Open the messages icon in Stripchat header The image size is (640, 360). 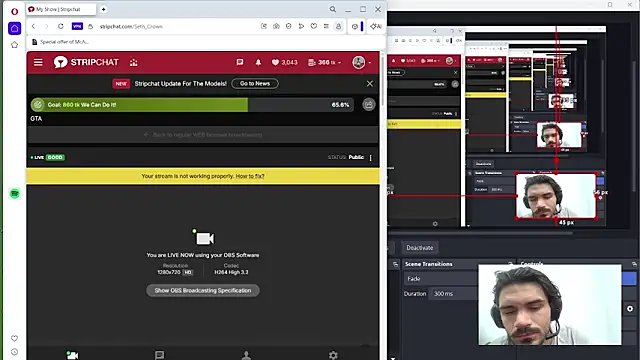pos(240,62)
